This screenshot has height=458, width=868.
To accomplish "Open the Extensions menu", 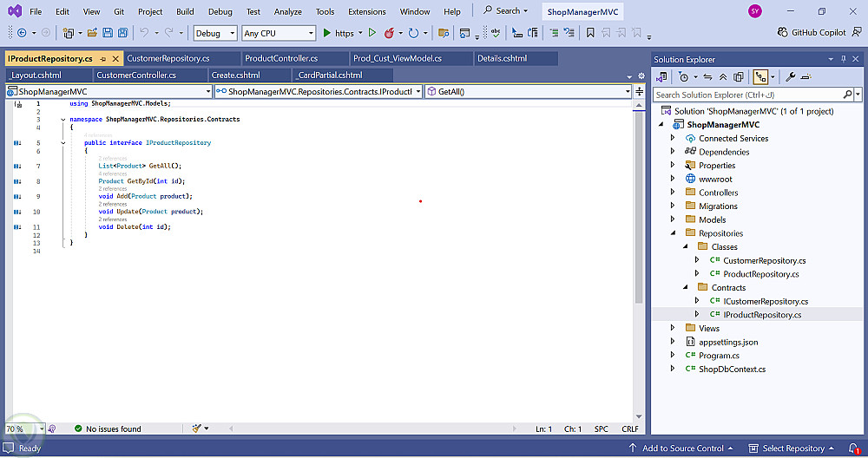I will pyautogui.click(x=366, y=11).
